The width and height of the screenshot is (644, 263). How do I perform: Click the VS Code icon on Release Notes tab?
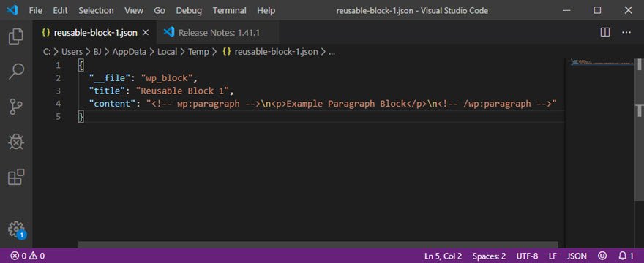[169, 32]
